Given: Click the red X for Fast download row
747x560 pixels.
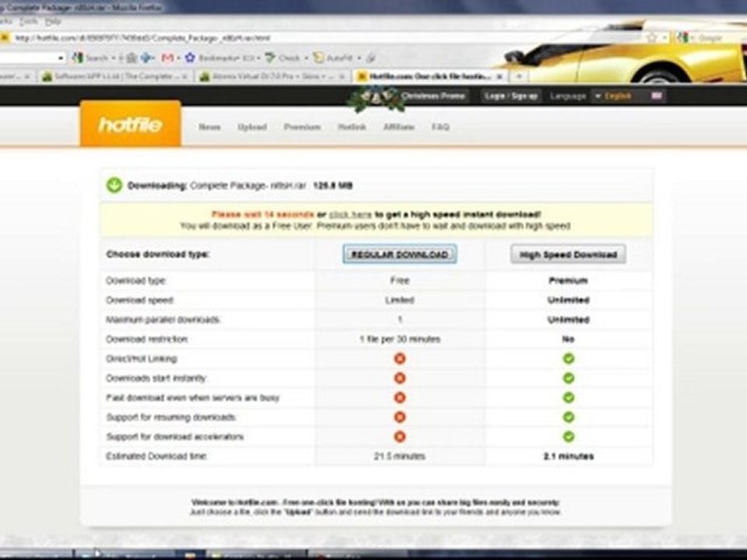Looking at the screenshot, I should tap(400, 397).
